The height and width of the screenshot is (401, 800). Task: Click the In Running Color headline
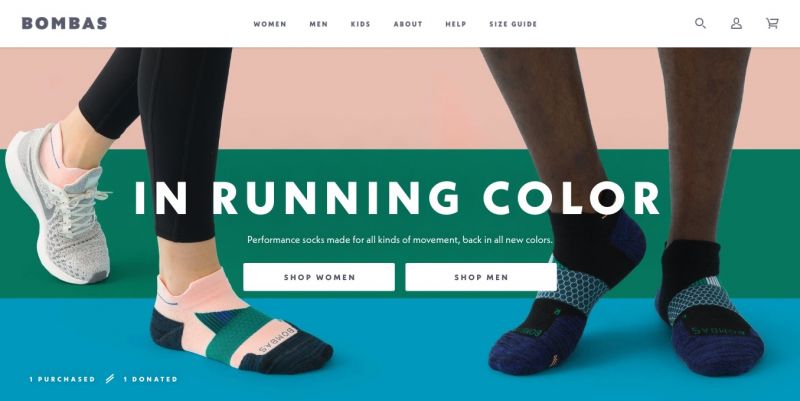(x=397, y=198)
